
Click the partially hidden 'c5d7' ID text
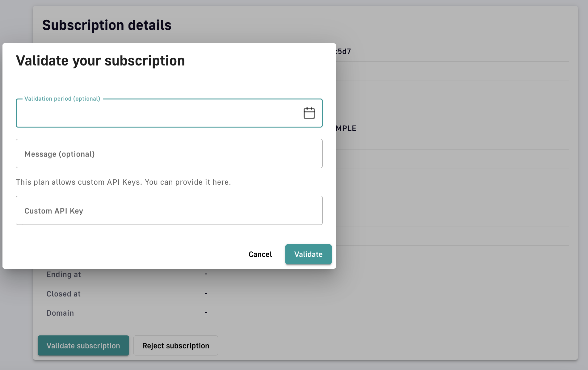click(x=344, y=52)
